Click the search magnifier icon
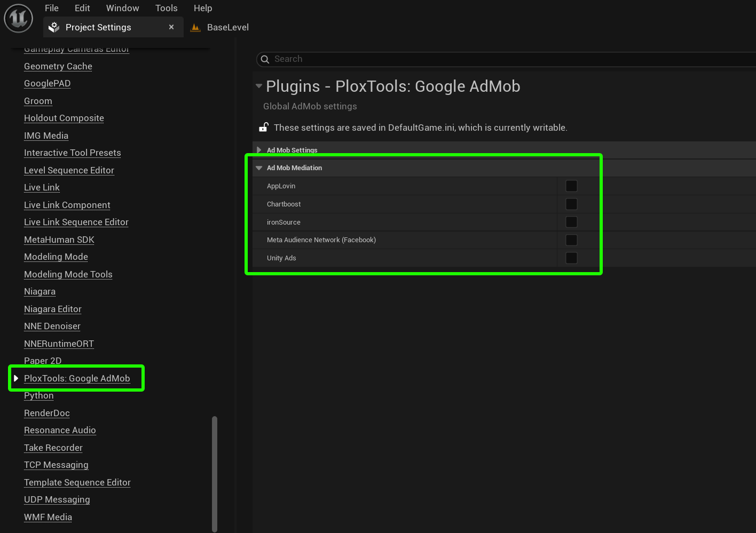The image size is (756, 533). pyautogui.click(x=265, y=59)
